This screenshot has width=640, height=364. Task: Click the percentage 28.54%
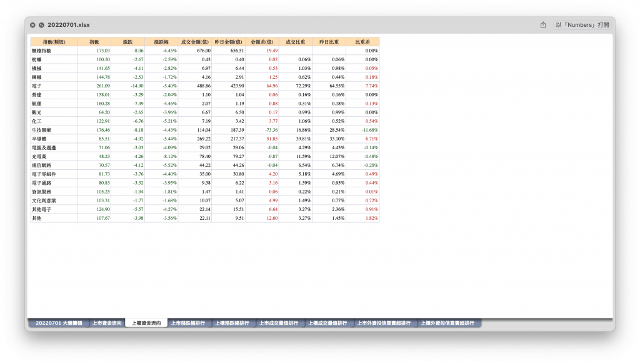tap(337, 130)
